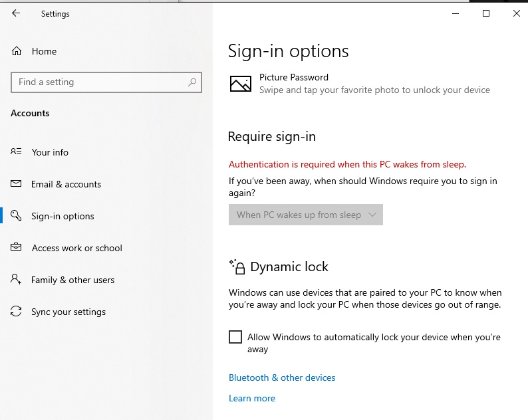
Task: Click the Family & other users icon
Action: (x=17, y=280)
